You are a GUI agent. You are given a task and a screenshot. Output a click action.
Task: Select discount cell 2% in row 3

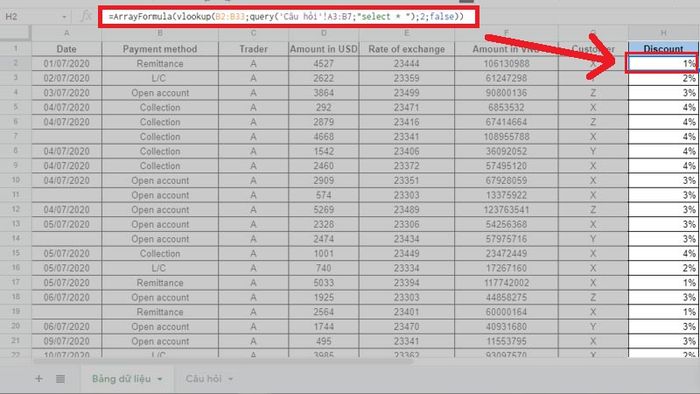pos(663,79)
